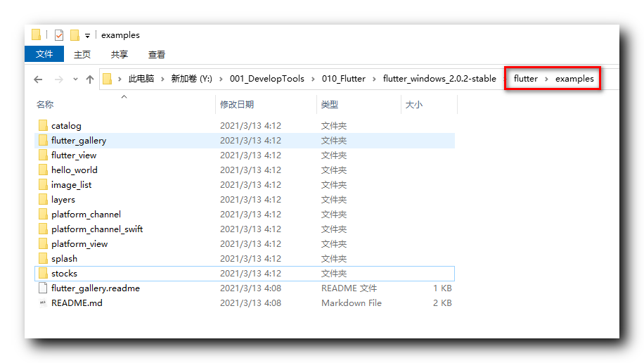Image resolution: width=644 pixels, height=363 pixels.
Task: Click the splash folder name
Action: point(65,259)
